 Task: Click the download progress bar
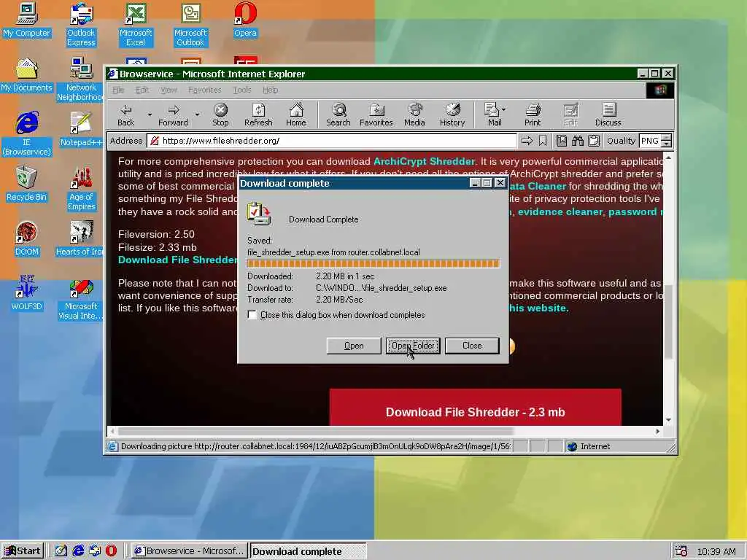(373, 263)
